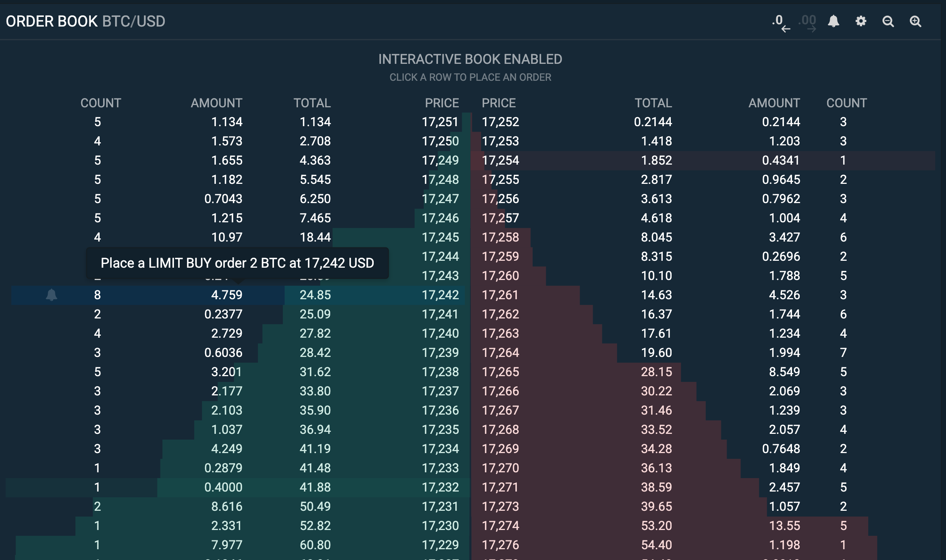Open order book settings gear
946x560 pixels.
[x=861, y=21]
